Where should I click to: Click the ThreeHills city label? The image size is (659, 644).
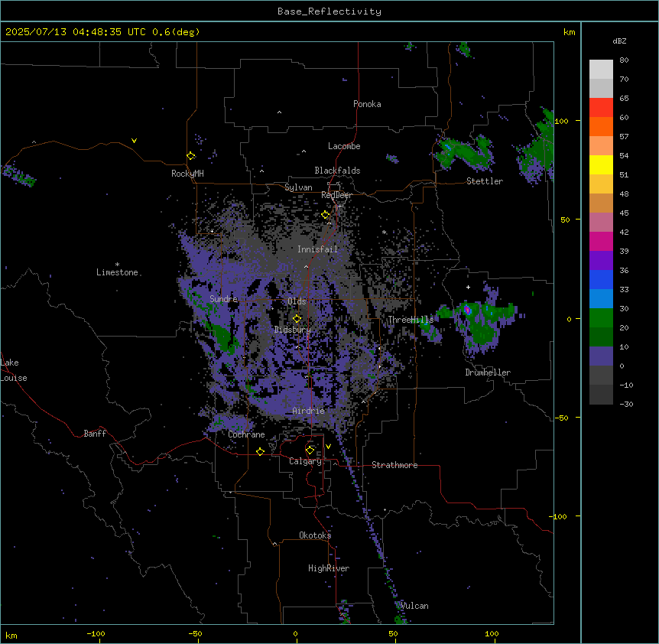[x=411, y=320]
